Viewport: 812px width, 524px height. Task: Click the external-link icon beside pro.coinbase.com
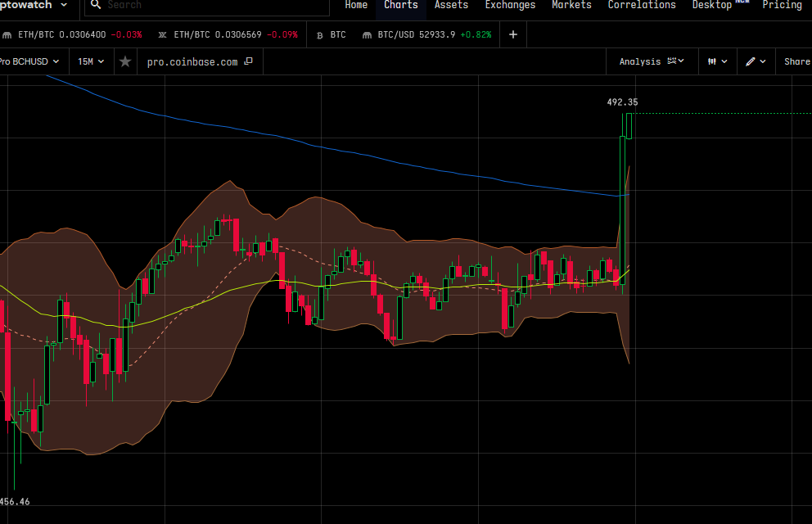click(249, 61)
